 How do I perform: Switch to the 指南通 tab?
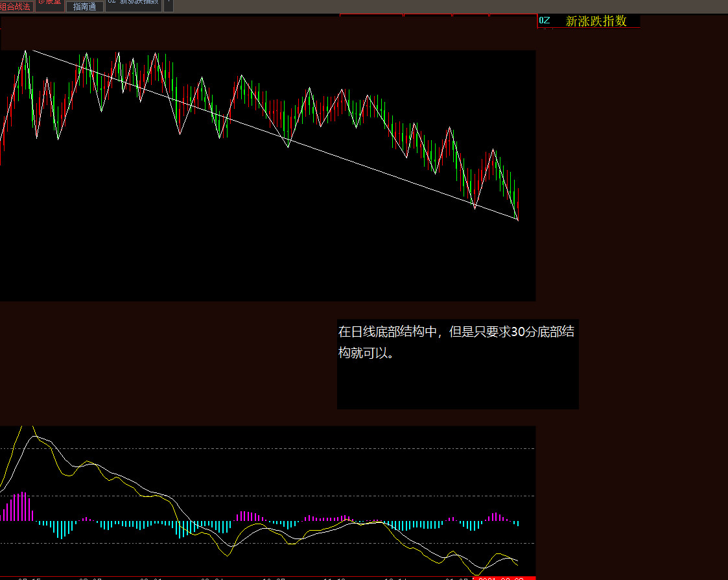point(84,6)
